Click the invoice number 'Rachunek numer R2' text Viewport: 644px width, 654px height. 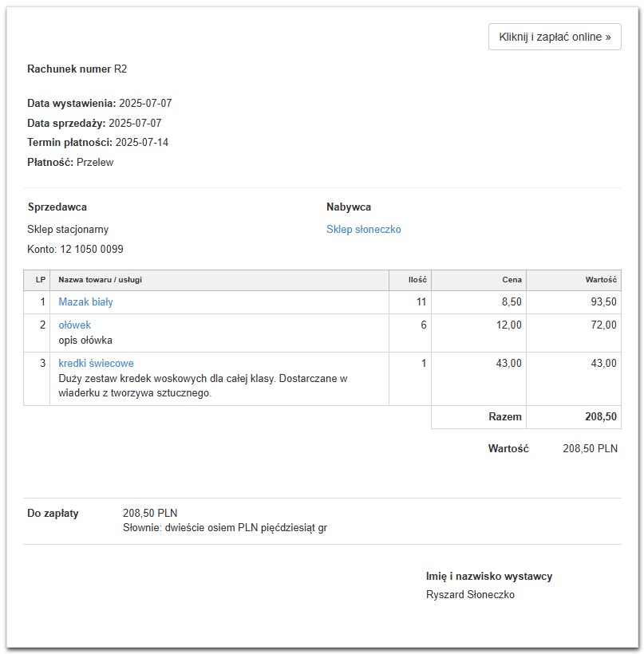tap(77, 69)
